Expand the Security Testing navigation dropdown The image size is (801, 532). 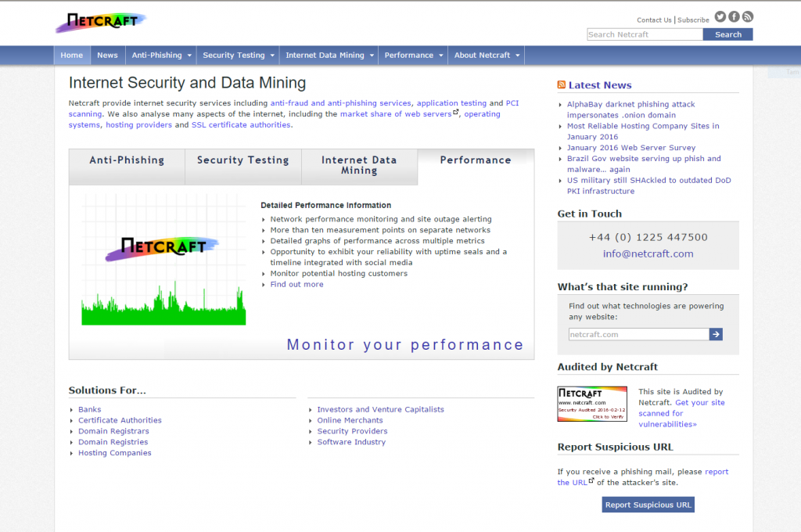(239, 56)
